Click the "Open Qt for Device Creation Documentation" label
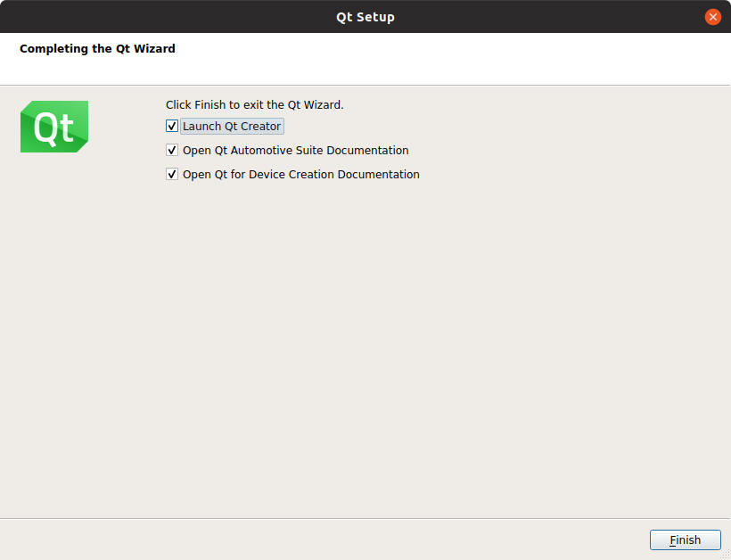 point(300,175)
